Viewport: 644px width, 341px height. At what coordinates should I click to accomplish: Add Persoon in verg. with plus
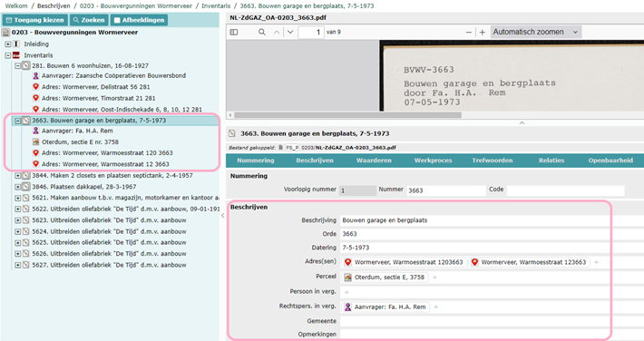(346, 292)
